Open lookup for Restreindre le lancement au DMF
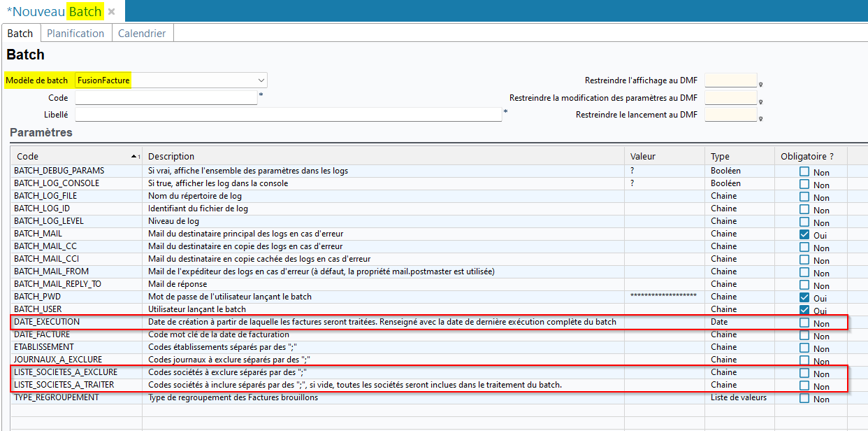This screenshot has width=868, height=431. pos(761,118)
